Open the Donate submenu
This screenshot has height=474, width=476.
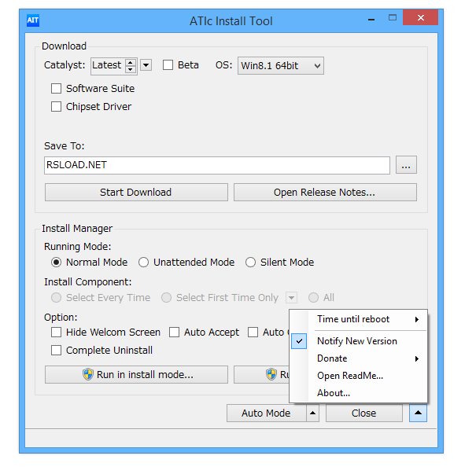point(359,358)
